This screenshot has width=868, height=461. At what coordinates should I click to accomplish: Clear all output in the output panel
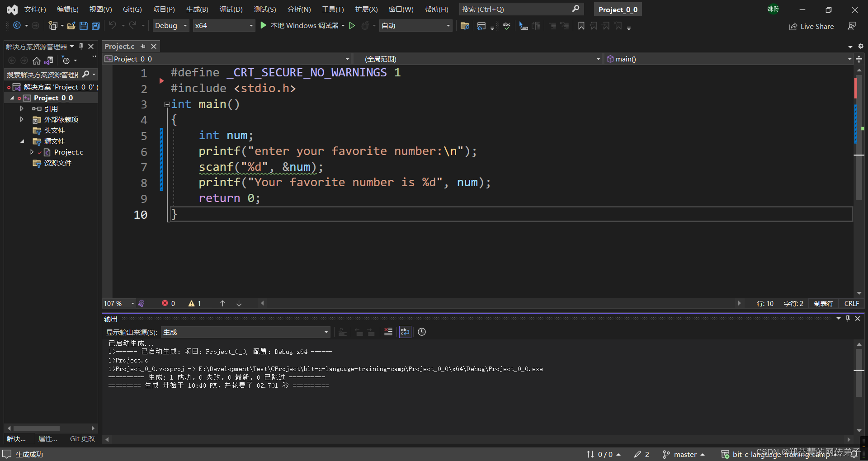coord(388,332)
